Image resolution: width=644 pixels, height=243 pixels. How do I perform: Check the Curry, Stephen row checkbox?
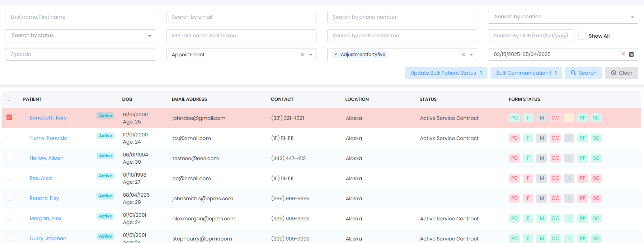pos(9,238)
